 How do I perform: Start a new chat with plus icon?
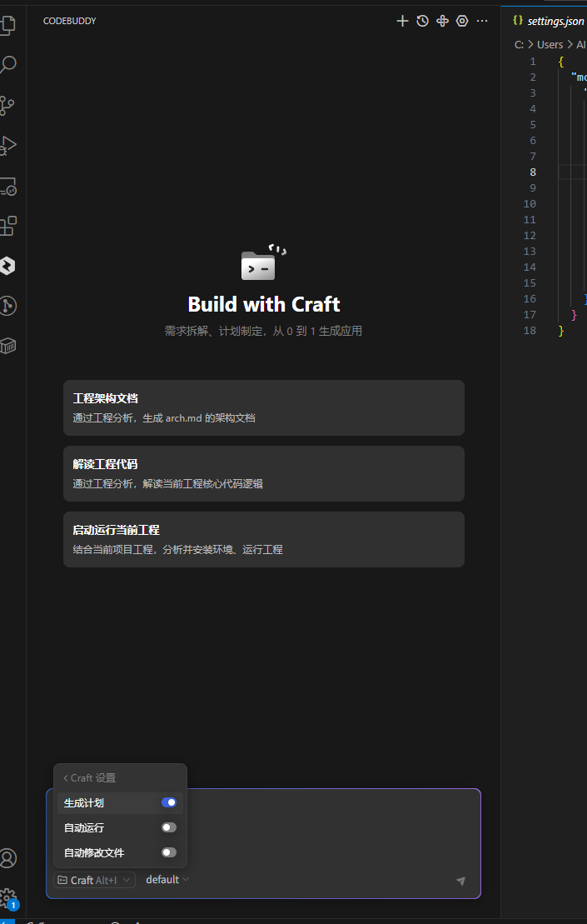coord(402,21)
